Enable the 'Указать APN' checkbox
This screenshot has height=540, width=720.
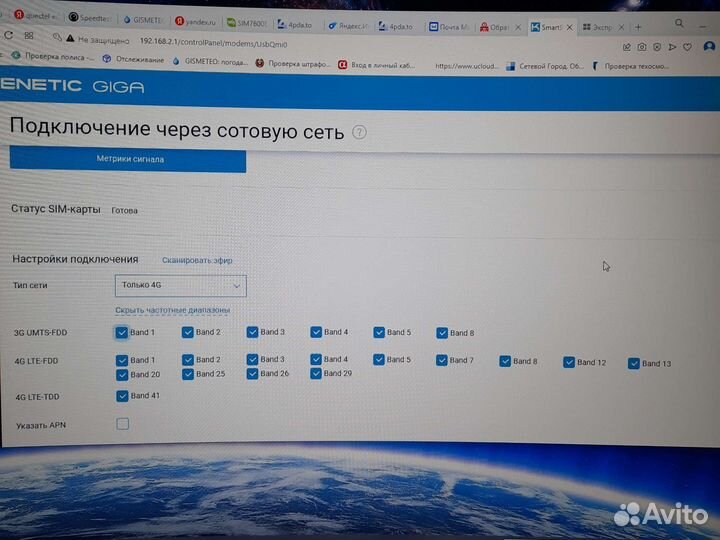click(x=123, y=424)
